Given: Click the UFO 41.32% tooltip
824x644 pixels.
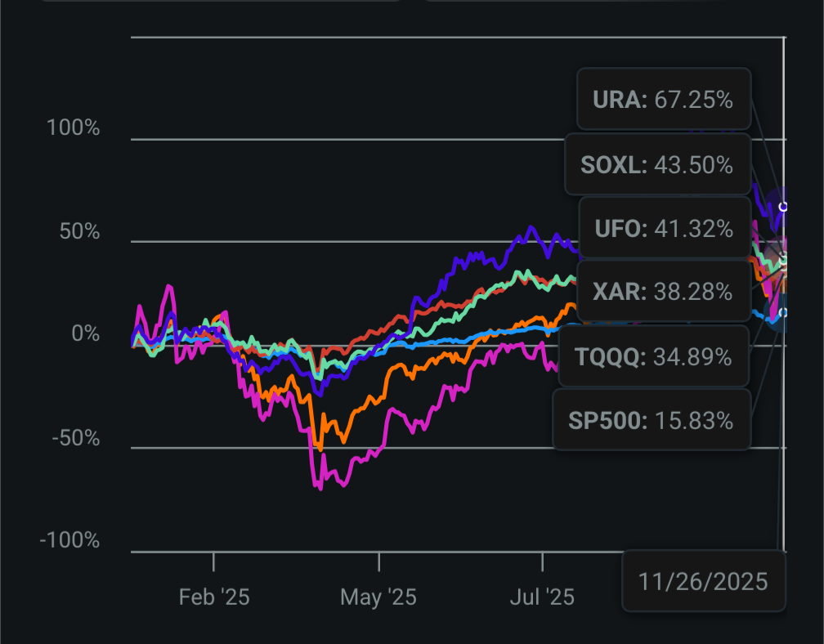Looking at the screenshot, I should [x=664, y=228].
